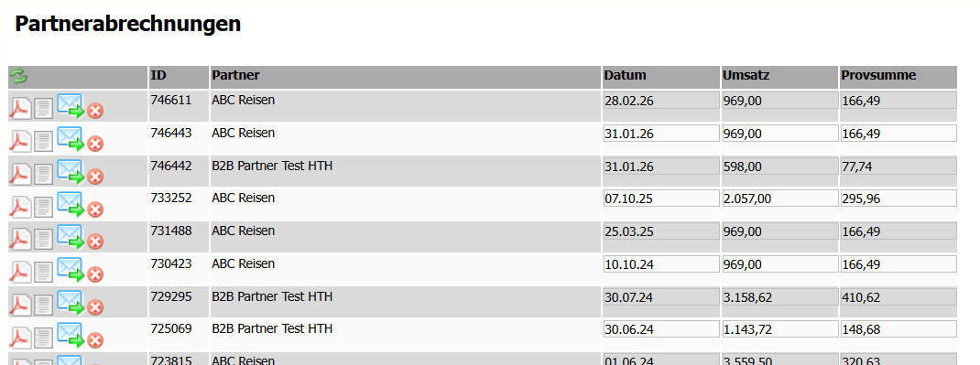
Task: Remove statement 733252 with red X
Action: (x=95, y=209)
